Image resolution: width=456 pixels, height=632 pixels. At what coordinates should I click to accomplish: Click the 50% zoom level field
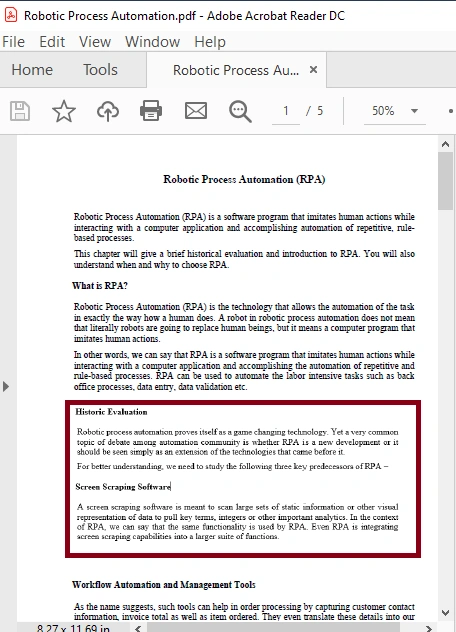tap(383, 111)
